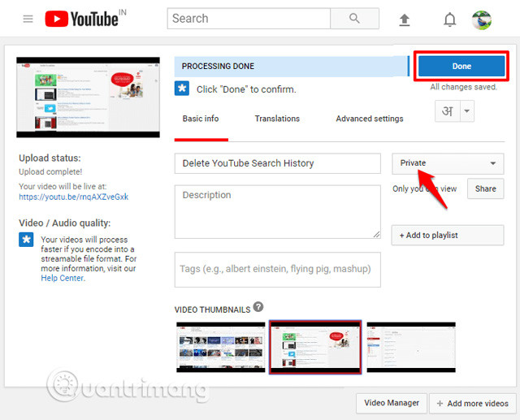Click the 'Upload status:' heading

pos(50,158)
